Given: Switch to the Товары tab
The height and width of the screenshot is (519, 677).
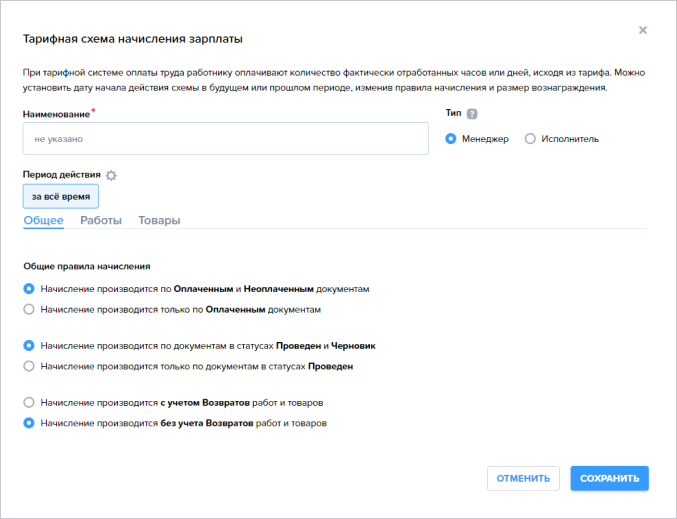Looking at the screenshot, I should (x=159, y=220).
